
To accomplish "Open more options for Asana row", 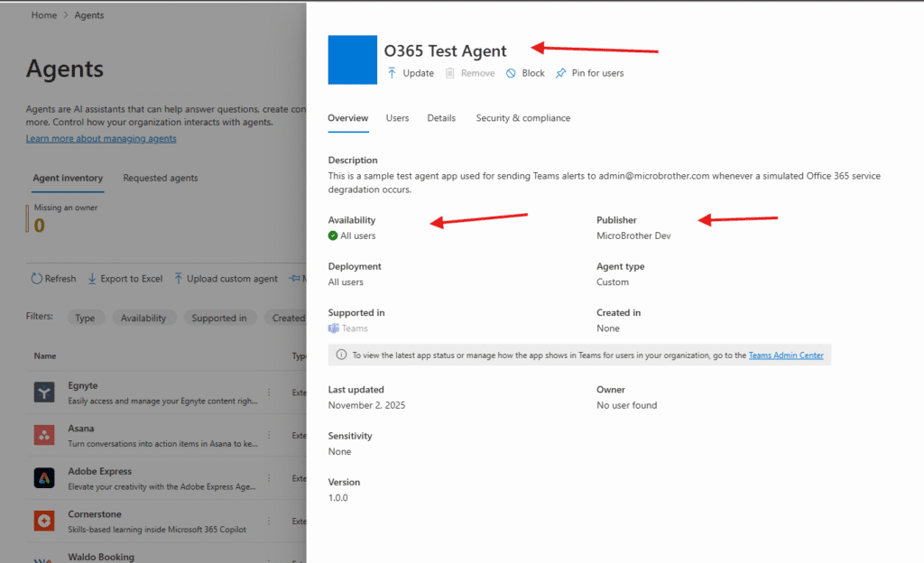I will point(268,435).
